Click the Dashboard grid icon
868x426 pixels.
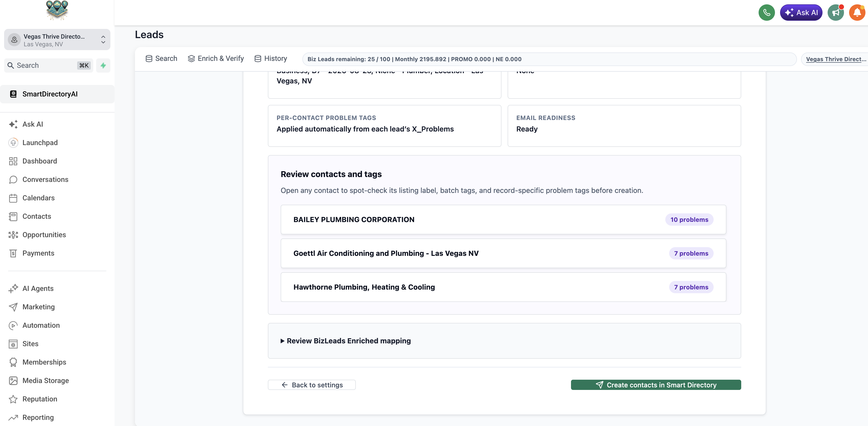point(13,161)
